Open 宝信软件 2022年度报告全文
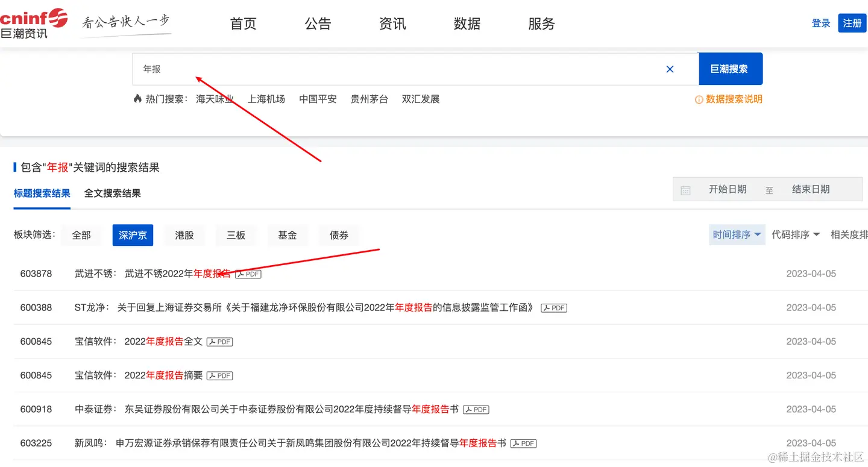Image resolution: width=868 pixels, height=467 pixels. click(163, 341)
